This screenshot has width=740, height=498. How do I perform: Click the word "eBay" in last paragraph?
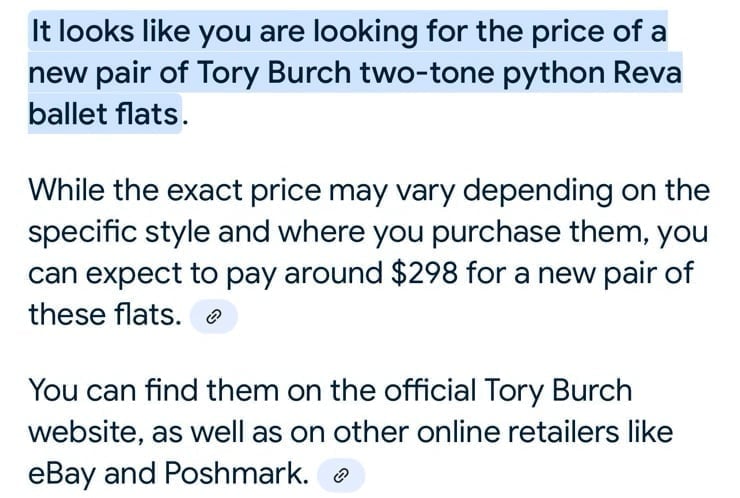(x=62, y=474)
